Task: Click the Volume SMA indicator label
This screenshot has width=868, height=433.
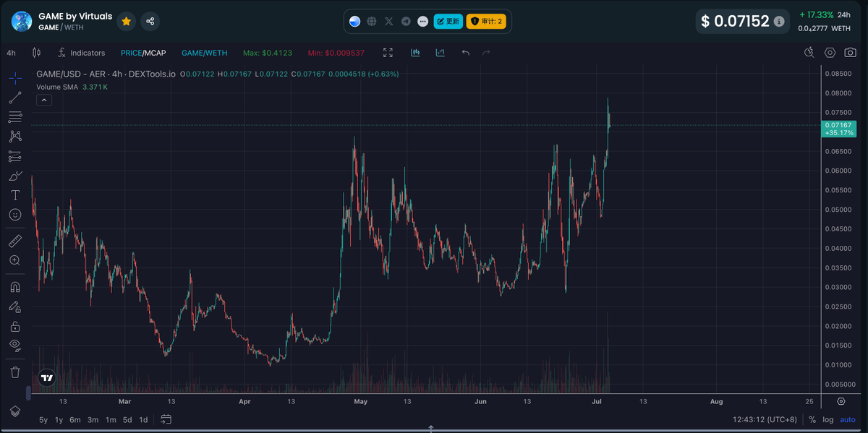Action: pyautogui.click(x=57, y=87)
